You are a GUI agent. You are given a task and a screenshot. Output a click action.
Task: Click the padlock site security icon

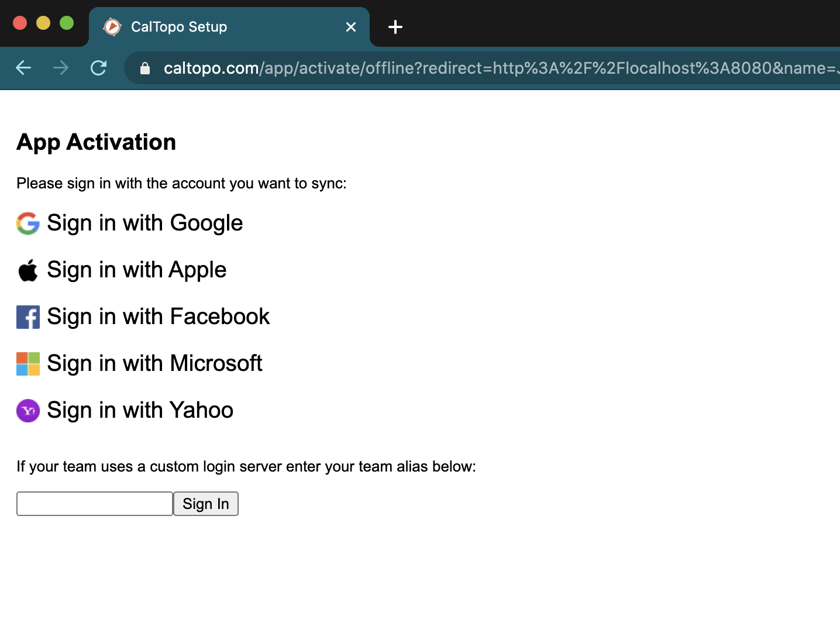pyautogui.click(x=145, y=68)
